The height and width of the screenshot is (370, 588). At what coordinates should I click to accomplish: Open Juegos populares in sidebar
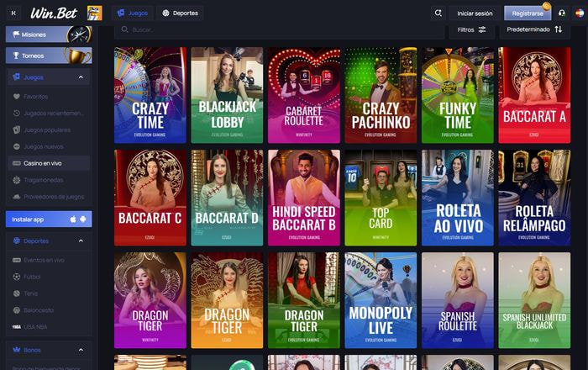49,129
